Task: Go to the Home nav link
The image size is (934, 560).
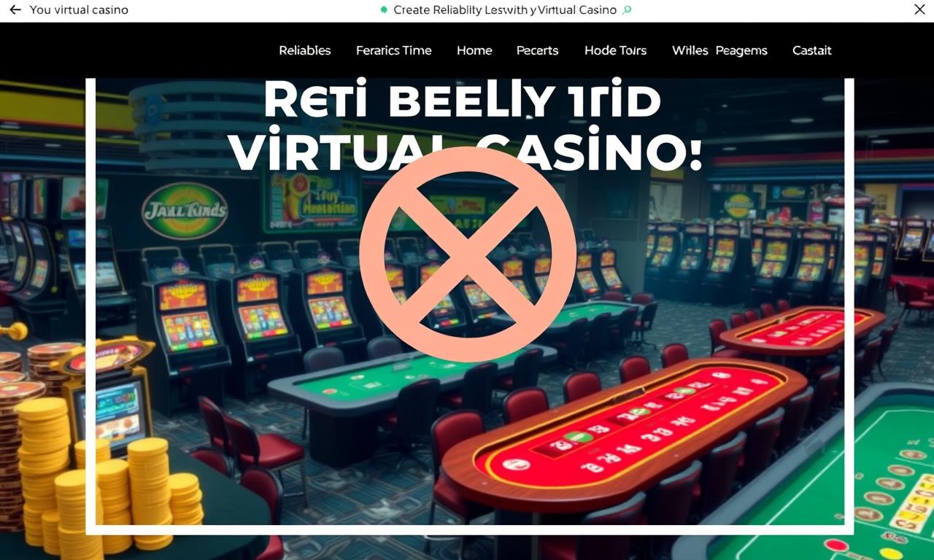Action: click(474, 50)
